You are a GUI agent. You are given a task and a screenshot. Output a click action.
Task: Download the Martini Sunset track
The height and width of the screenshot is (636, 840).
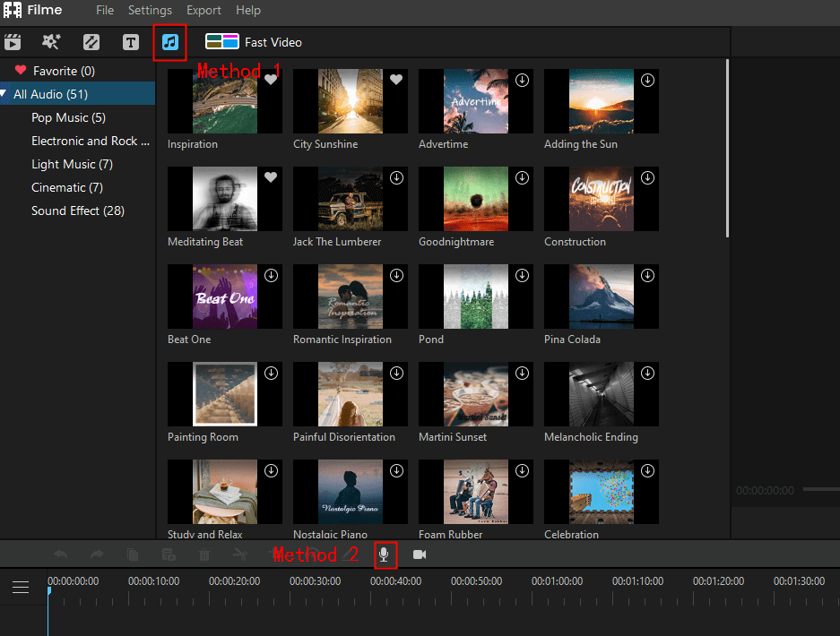[x=523, y=374]
